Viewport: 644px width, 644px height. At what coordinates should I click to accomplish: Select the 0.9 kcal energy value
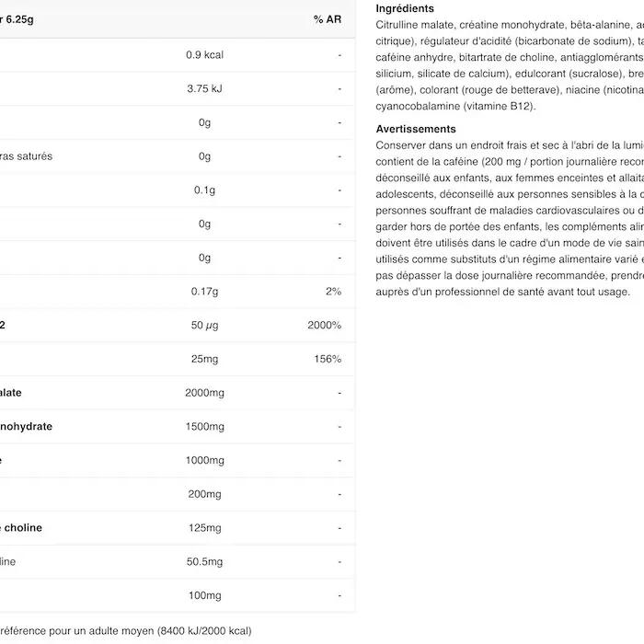pos(204,55)
